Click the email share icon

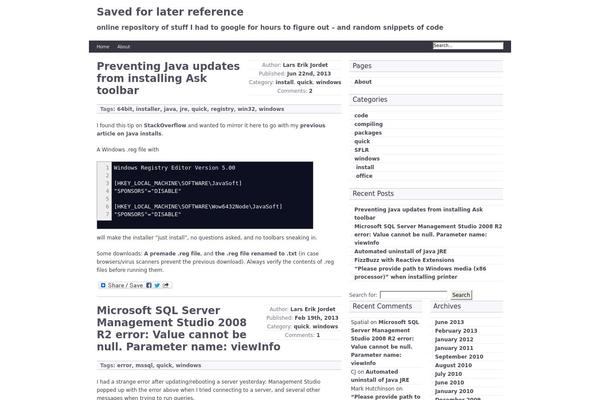click(x=166, y=285)
